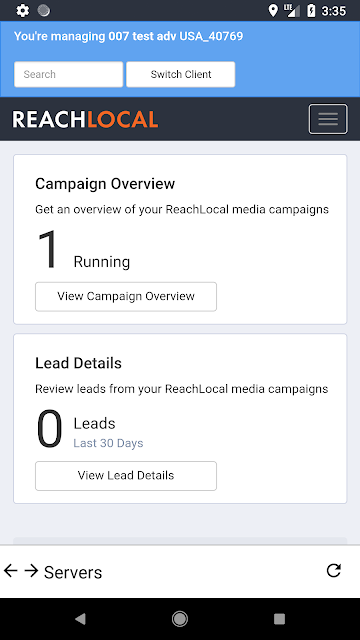Tap the Android home circle button
Viewport: 360px width, 640px height.
180,619
